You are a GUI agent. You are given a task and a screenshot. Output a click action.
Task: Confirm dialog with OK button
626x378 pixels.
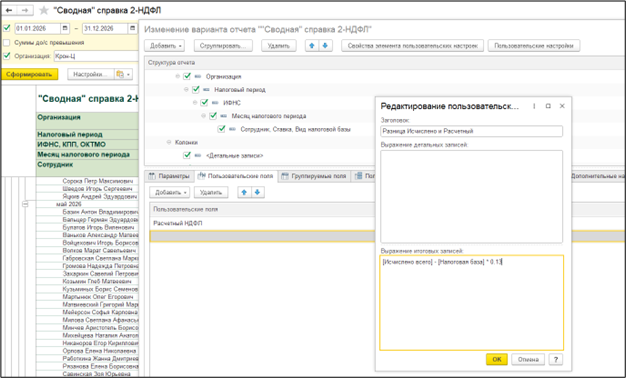[x=497, y=359]
